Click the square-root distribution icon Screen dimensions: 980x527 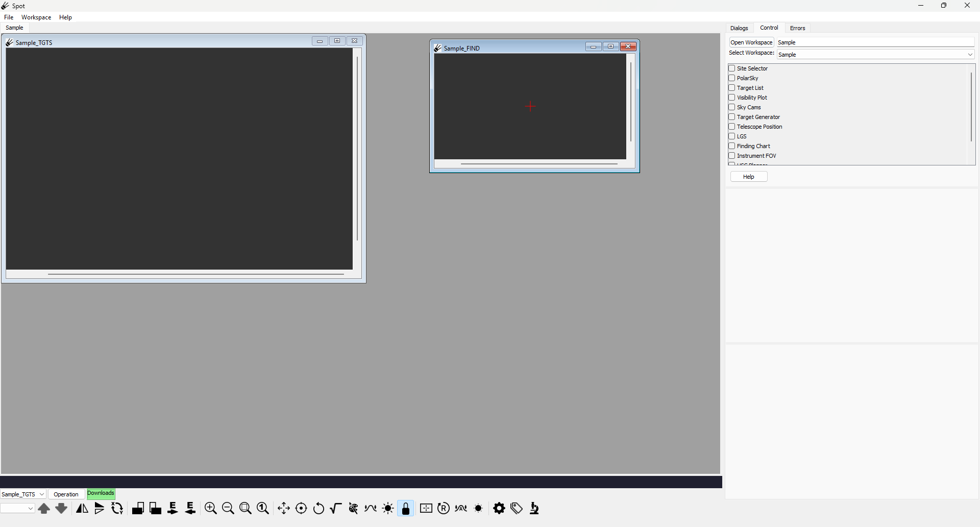336,509
